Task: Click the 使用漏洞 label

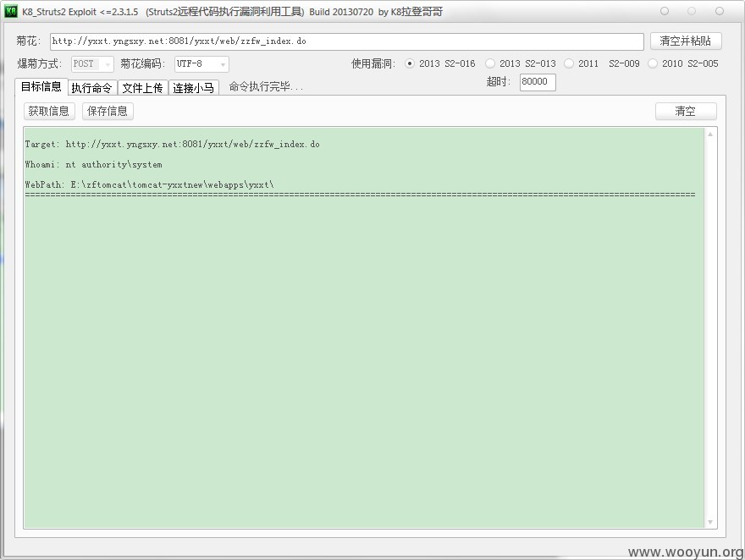Action: [x=373, y=63]
